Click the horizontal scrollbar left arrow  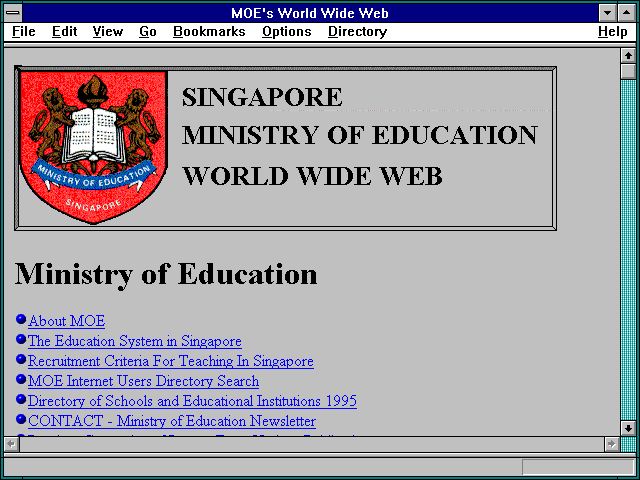(x=11, y=444)
